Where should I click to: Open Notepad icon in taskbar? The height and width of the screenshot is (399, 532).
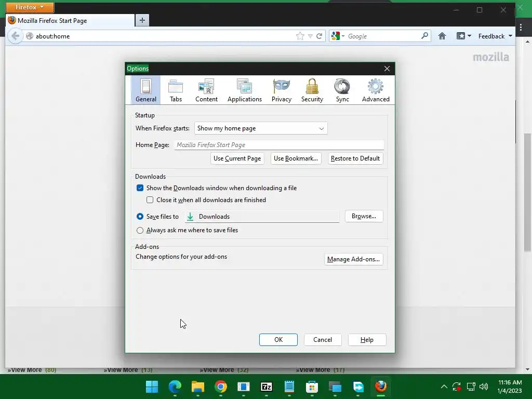[x=289, y=387]
